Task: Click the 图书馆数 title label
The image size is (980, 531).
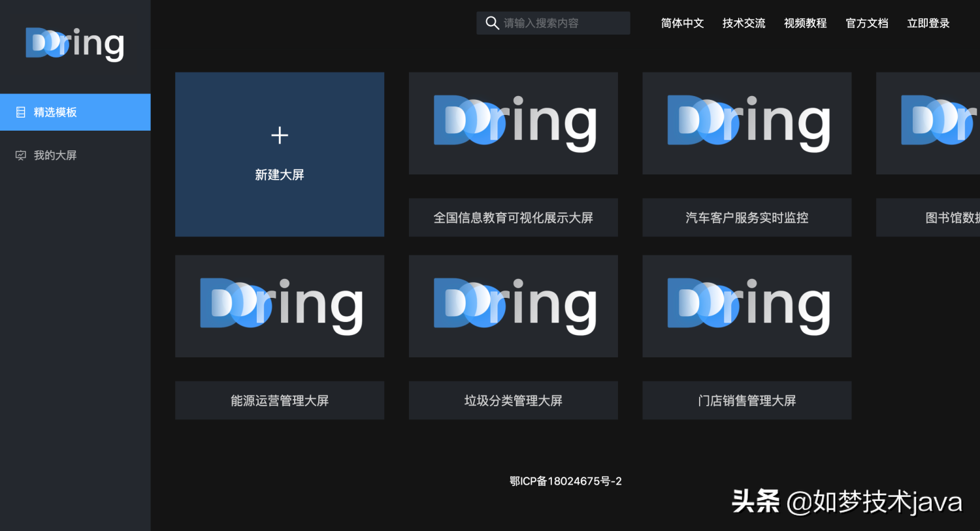Action: click(x=928, y=217)
